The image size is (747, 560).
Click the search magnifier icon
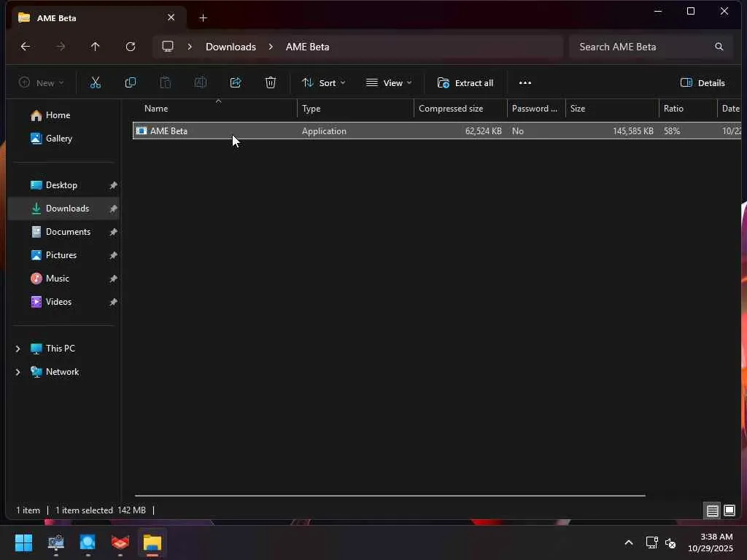click(719, 47)
